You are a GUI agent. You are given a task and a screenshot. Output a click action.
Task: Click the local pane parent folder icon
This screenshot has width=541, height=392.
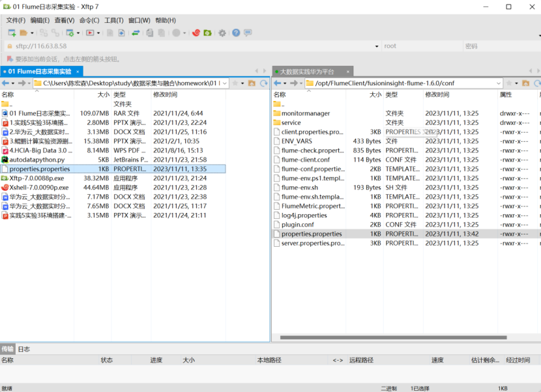pyautogui.click(x=252, y=83)
